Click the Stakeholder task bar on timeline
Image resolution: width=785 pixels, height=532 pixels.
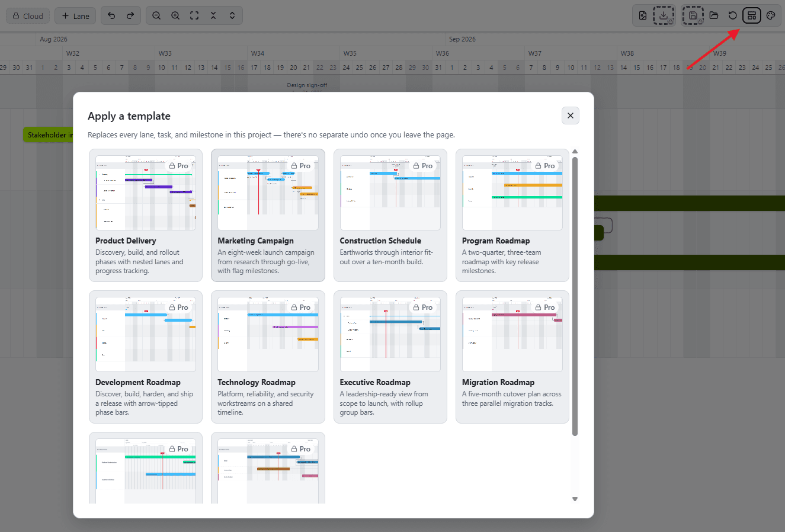pos(48,134)
